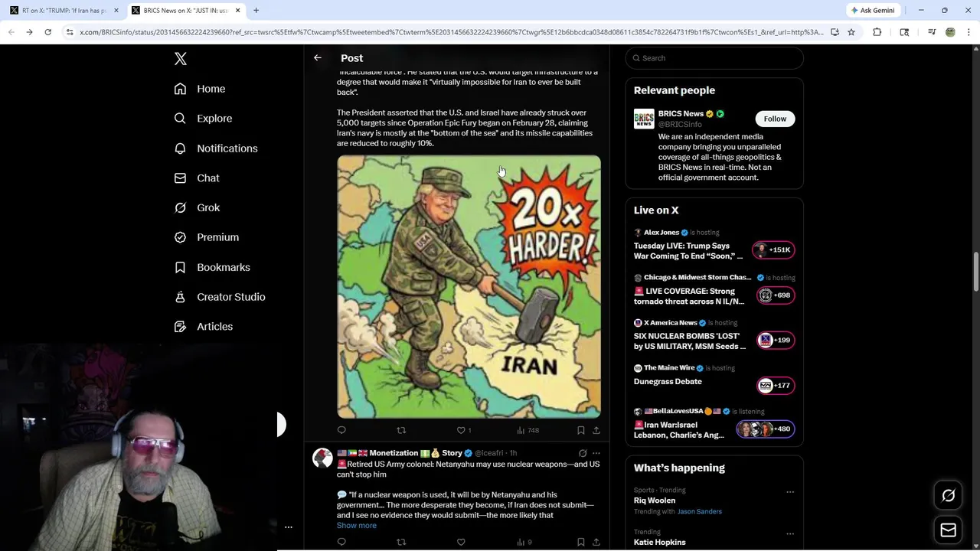
Task: Bookmark the BRICS News post
Action: pyautogui.click(x=581, y=430)
